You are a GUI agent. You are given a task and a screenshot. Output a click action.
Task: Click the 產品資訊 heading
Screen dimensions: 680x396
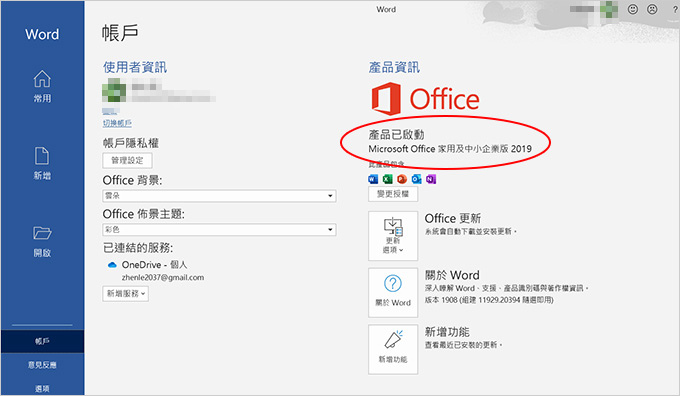pyautogui.click(x=394, y=67)
